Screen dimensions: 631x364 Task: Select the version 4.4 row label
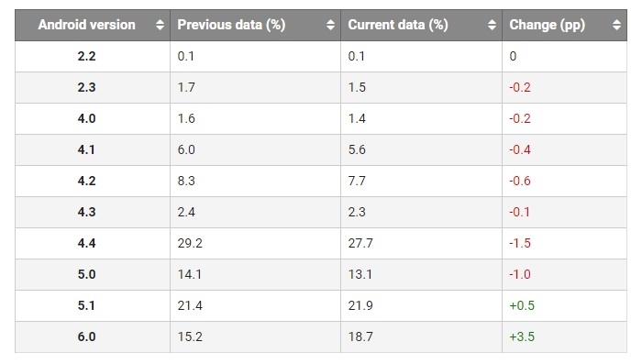tap(86, 243)
